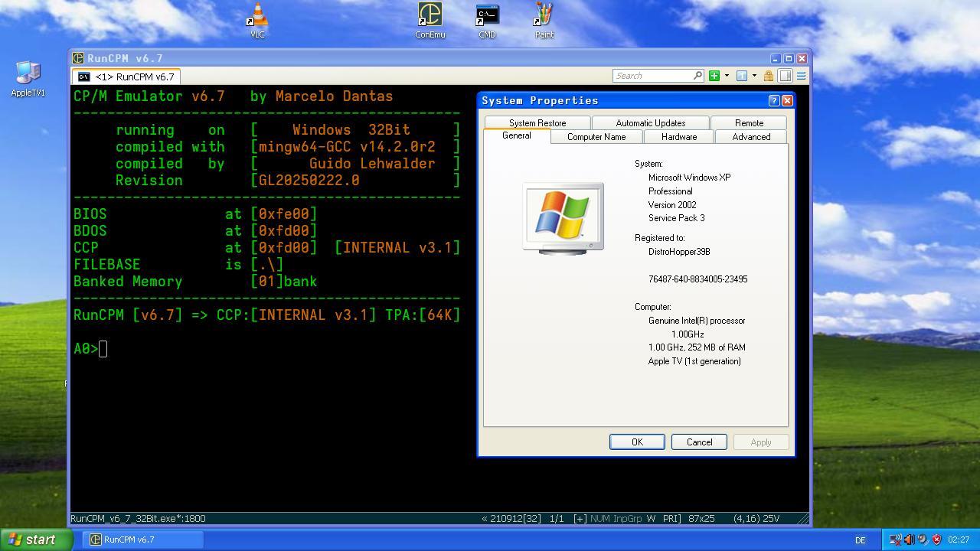980x551 pixels.
Task: Click the ConEmu title bar app icon
Action: click(x=77, y=58)
